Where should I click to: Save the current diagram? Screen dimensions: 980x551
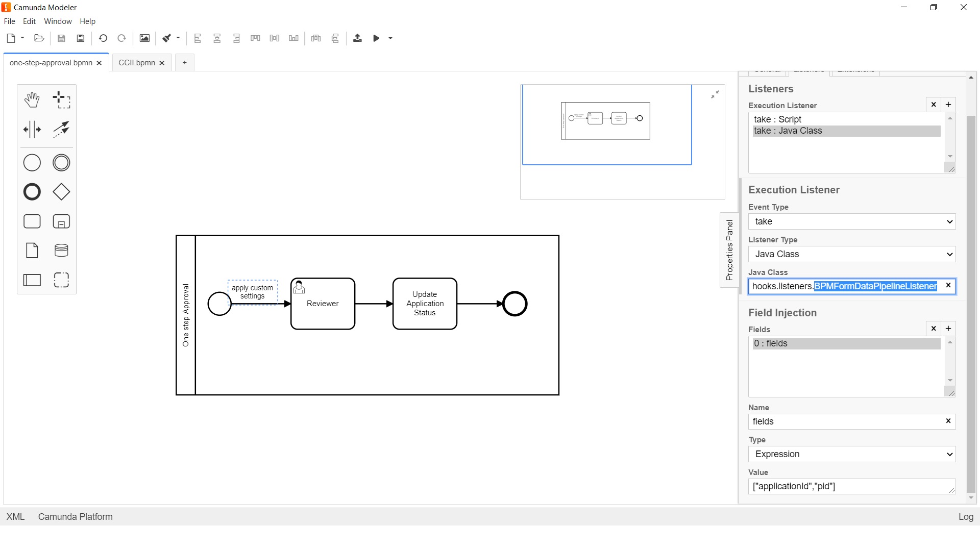(61, 38)
